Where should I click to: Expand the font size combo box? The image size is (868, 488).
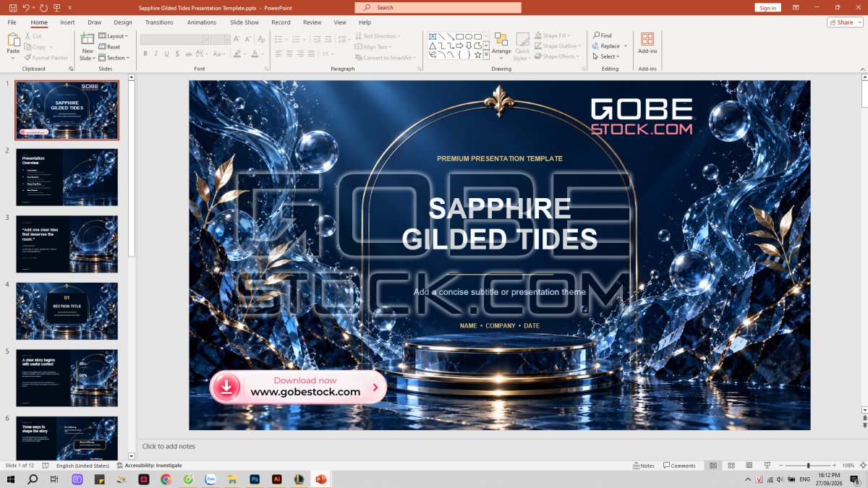pos(226,39)
